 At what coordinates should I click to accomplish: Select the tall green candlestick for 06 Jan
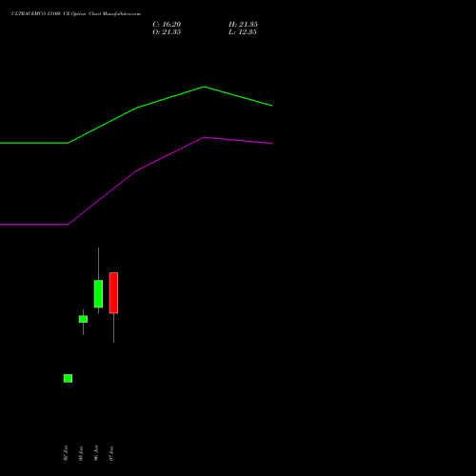pyautogui.click(x=98, y=294)
